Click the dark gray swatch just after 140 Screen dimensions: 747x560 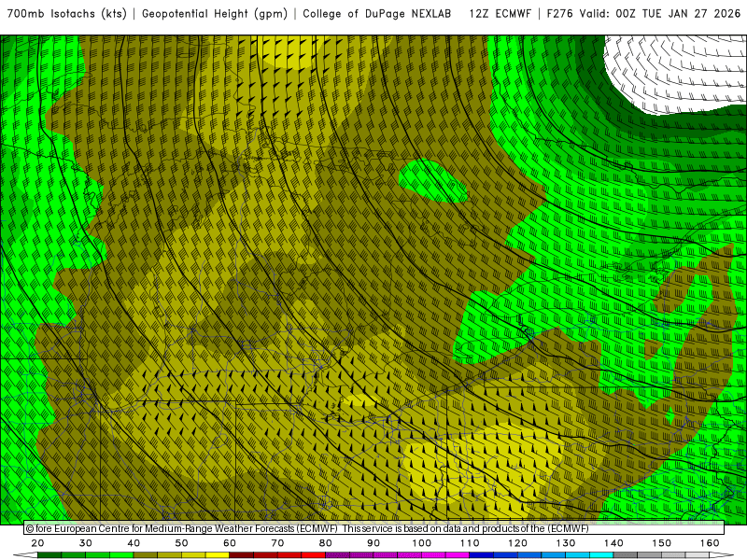click(625, 555)
